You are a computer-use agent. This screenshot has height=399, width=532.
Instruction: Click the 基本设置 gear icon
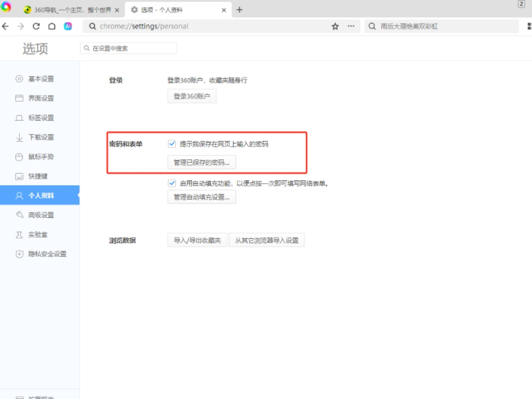tap(19, 79)
